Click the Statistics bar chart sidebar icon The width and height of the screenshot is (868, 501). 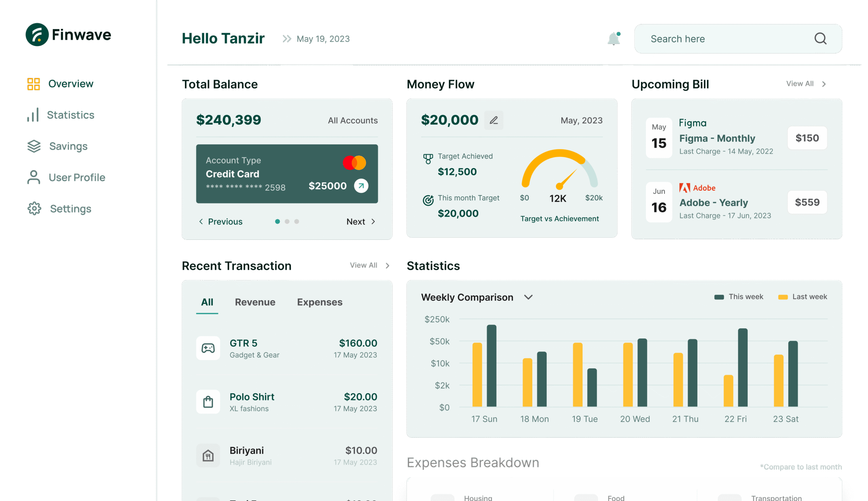pos(33,115)
